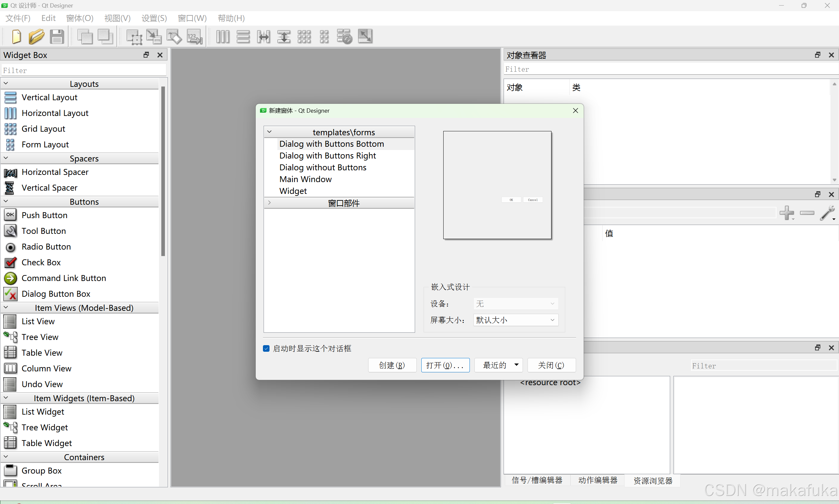Viewport: 839px width, 504px height.
Task: Undock the 对象查看器 panel
Action: tap(817, 55)
